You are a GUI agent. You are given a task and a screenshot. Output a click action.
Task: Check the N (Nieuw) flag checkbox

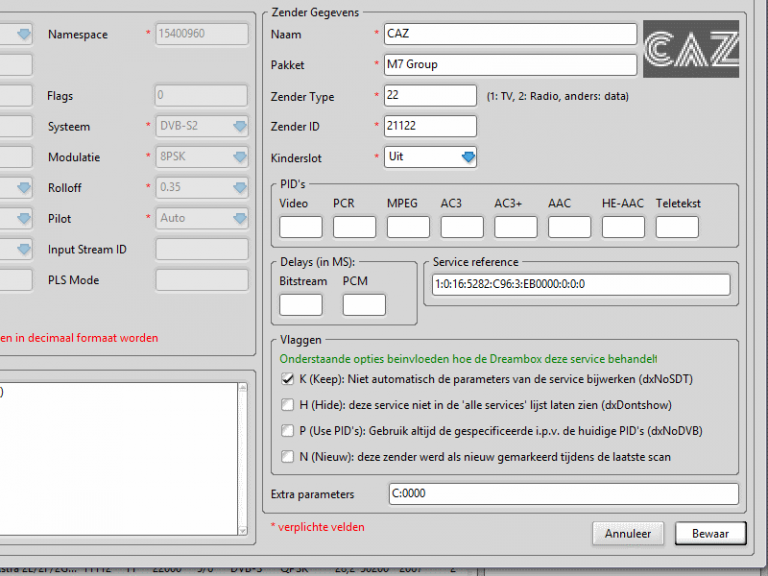289,457
